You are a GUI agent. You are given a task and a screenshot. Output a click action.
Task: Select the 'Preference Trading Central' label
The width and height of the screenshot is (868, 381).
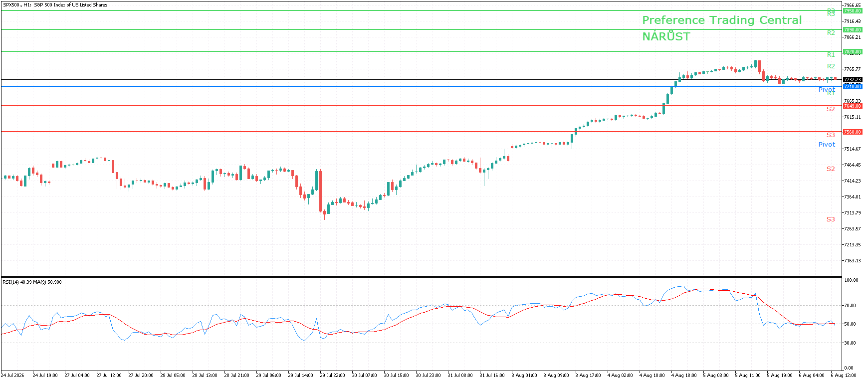722,20
